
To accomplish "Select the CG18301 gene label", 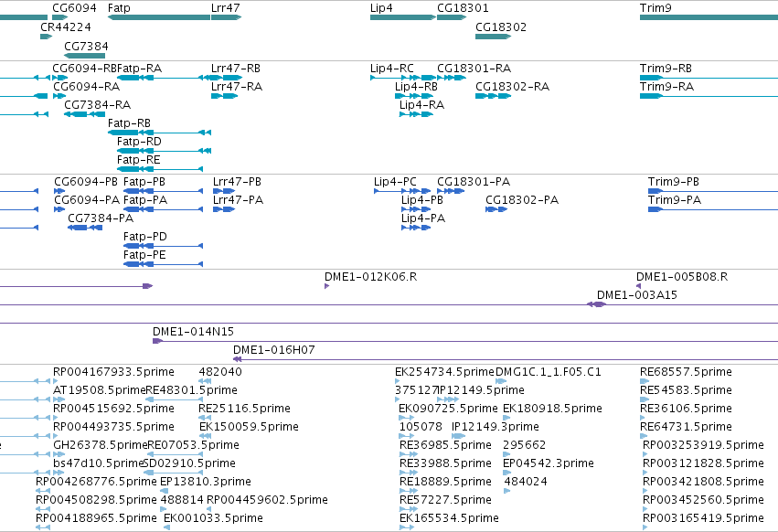I will 463,8.
